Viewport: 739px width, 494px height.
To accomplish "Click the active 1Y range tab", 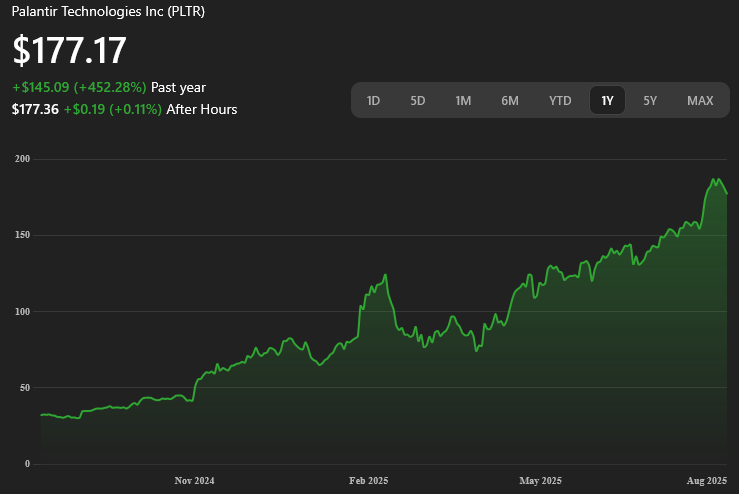I will (608, 100).
